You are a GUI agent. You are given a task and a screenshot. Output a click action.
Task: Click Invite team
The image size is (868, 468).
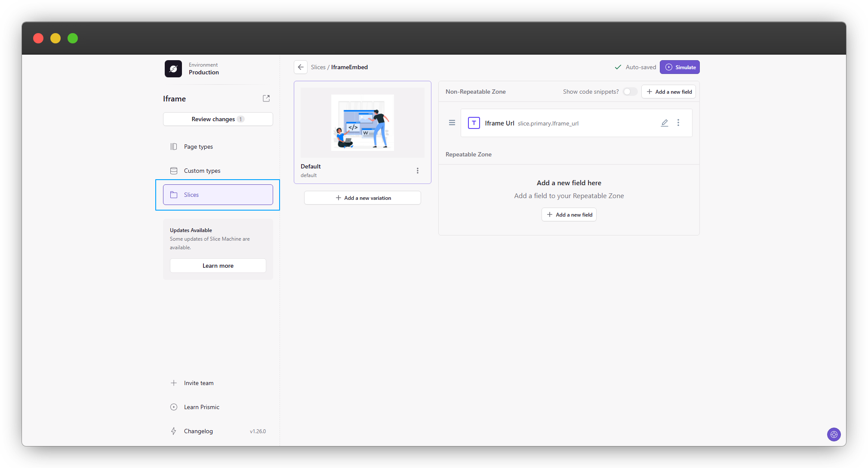[x=218, y=383]
